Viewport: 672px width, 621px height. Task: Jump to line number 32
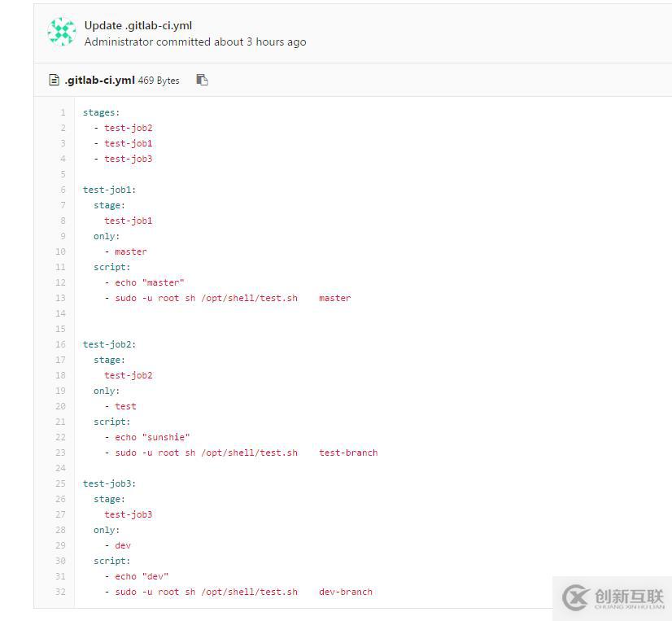pyautogui.click(x=60, y=592)
